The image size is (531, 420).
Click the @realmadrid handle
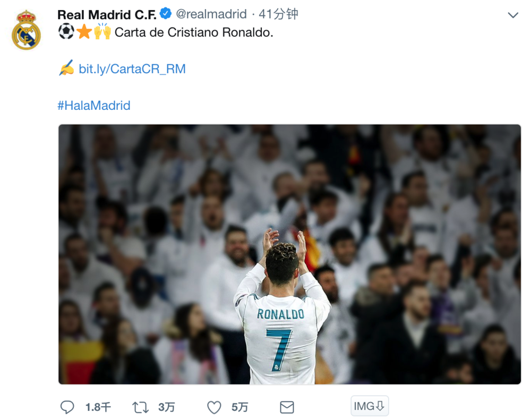tap(211, 14)
